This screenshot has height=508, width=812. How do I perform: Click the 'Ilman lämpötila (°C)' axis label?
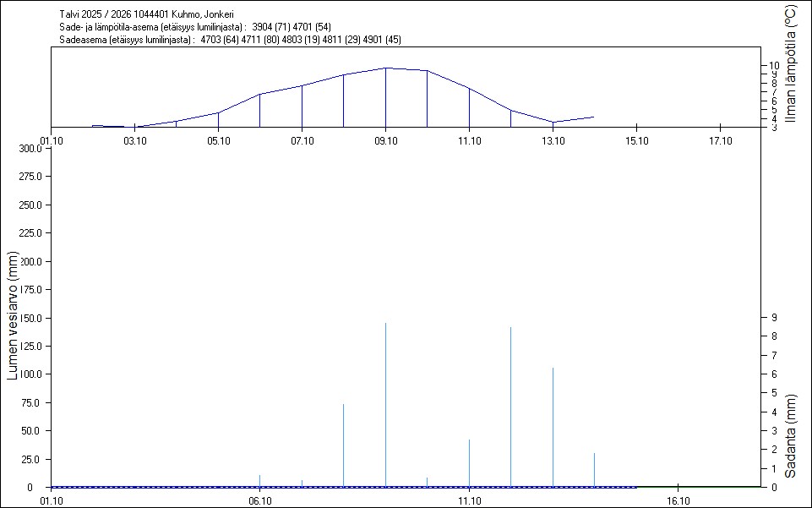tap(791, 64)
